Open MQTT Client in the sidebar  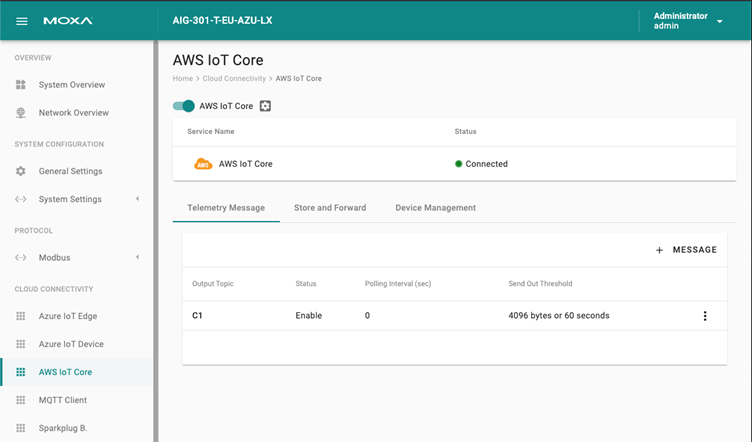63,400
